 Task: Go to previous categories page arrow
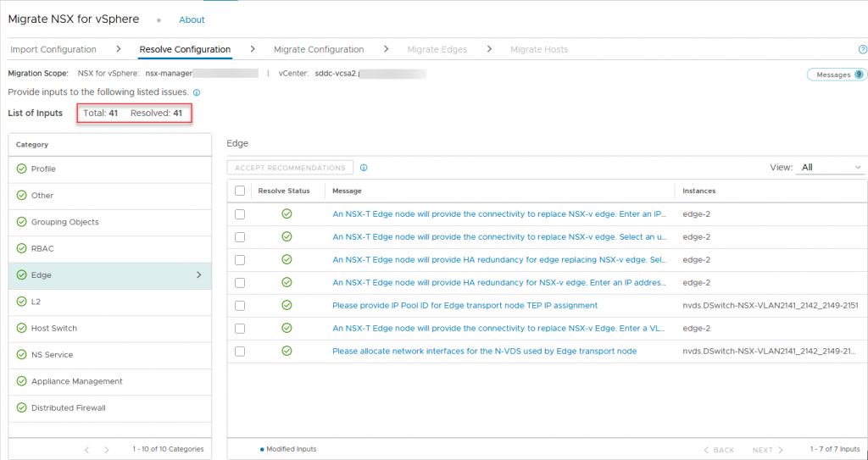87,450
